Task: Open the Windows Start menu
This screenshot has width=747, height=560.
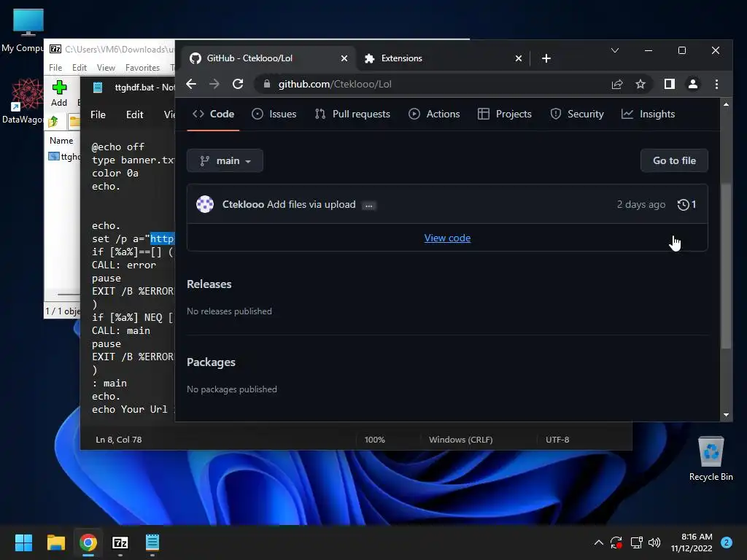Action: point(23,542)
